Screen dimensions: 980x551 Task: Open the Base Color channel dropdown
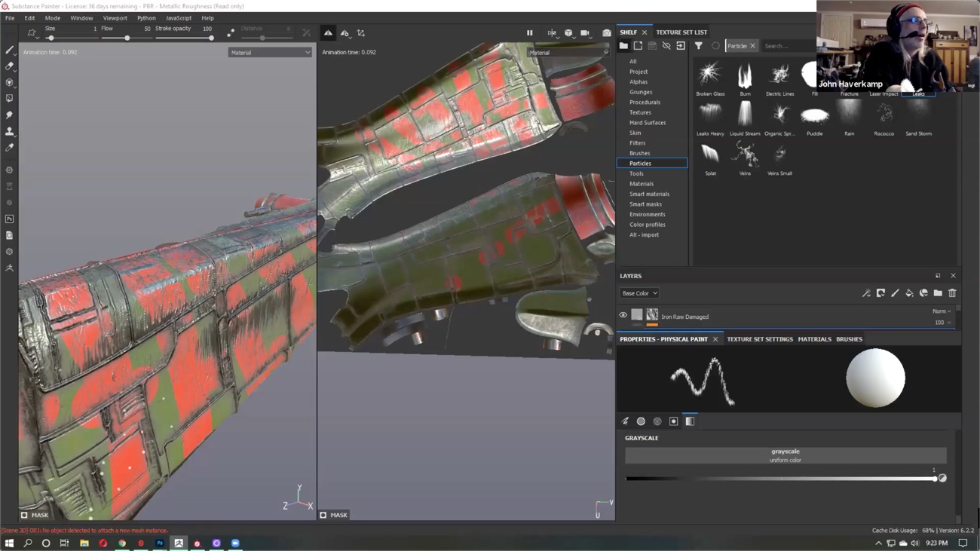click(x=639, y=292)
